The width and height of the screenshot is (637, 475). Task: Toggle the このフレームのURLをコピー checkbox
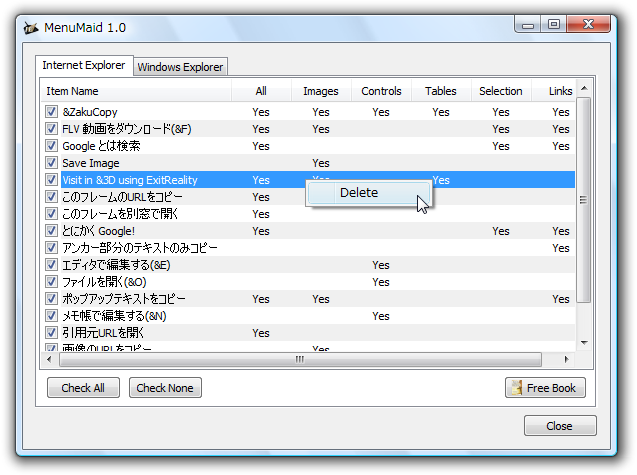coord(51,197)
